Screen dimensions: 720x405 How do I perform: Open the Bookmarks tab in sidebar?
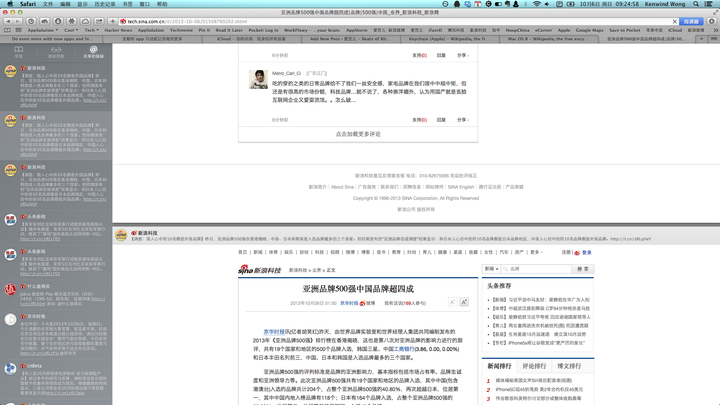pos(19,50)
